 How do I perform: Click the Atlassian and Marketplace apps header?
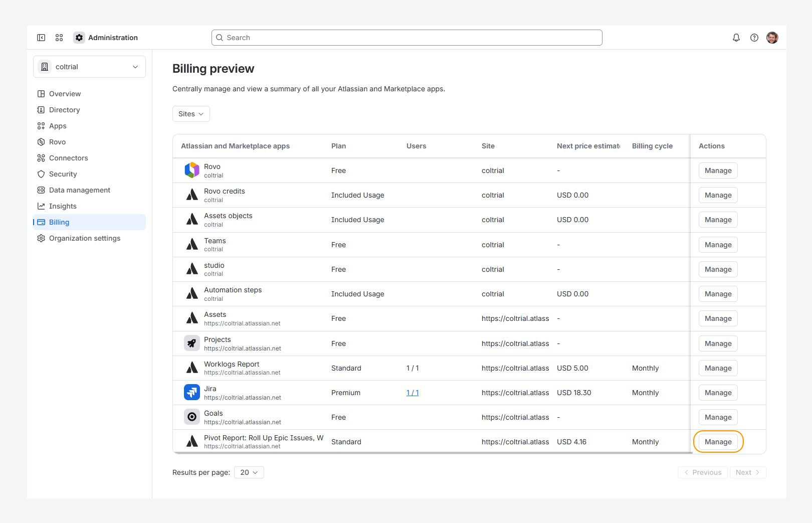tap(235, 146)
